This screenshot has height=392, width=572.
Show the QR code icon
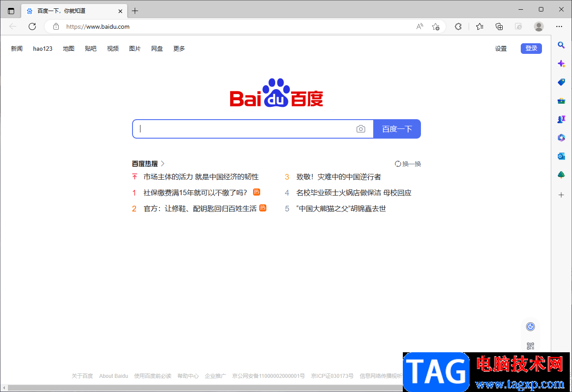click(x=530, y=347)
